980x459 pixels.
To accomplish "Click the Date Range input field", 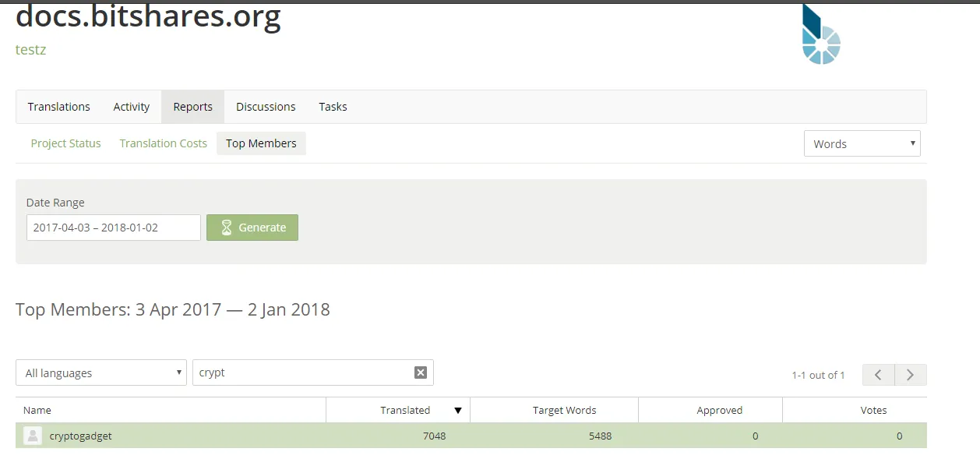I will pos(114,228).
